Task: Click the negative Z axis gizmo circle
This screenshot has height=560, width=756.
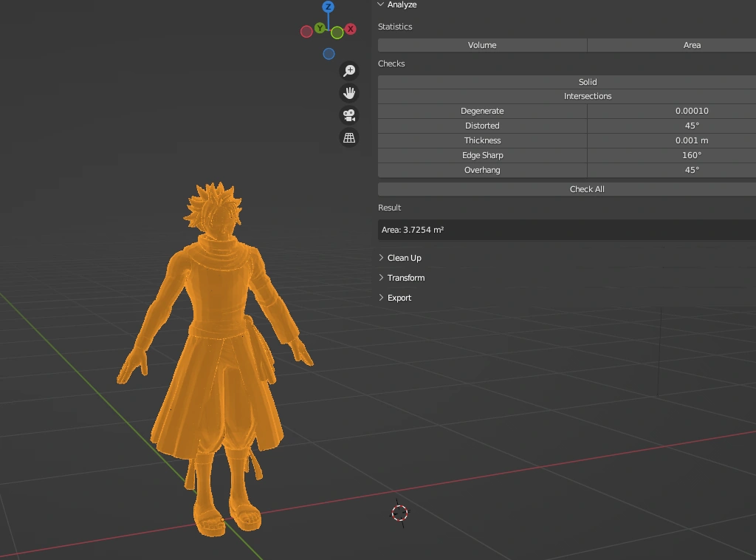Action: [x=329, y=53]
